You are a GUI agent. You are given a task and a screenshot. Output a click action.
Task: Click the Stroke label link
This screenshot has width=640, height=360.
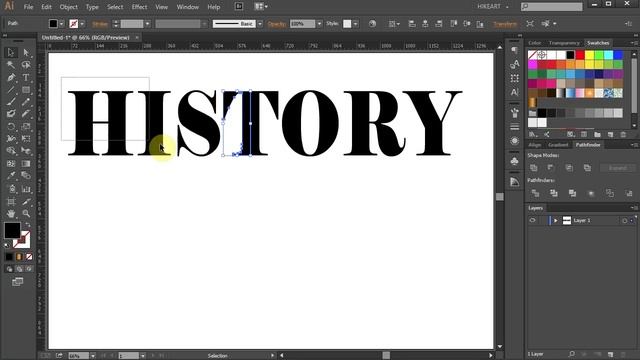pyautogui.click(x=100, y=24)
